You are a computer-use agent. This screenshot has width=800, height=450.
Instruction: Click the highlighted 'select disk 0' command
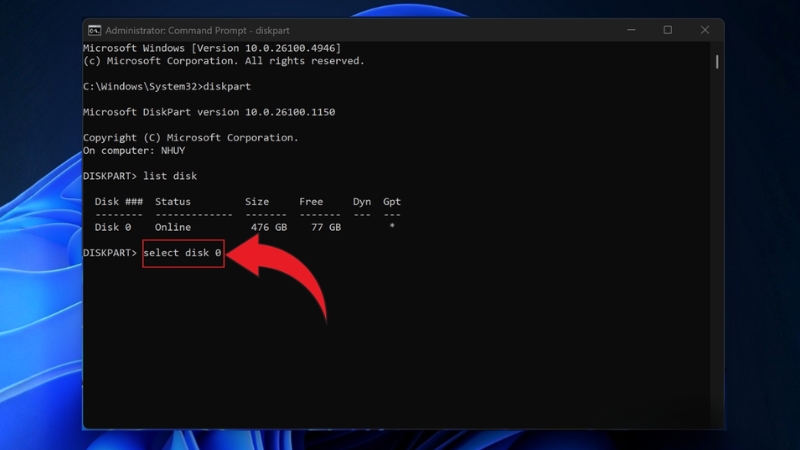[x=182, y=254]
